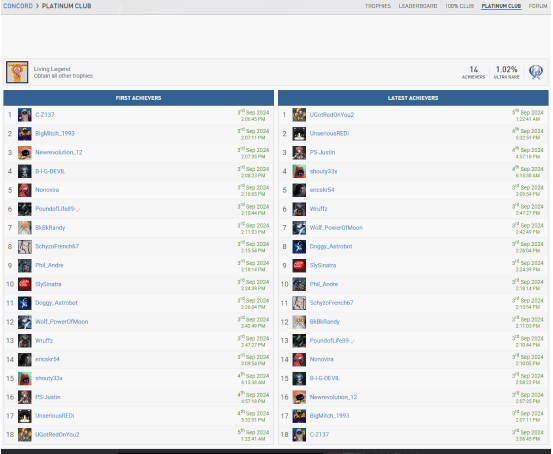Click Doggy_Astrobot's avatar in Latest Achievers
The width and height of the screenshot is (553, 454).
coord(299,247)
